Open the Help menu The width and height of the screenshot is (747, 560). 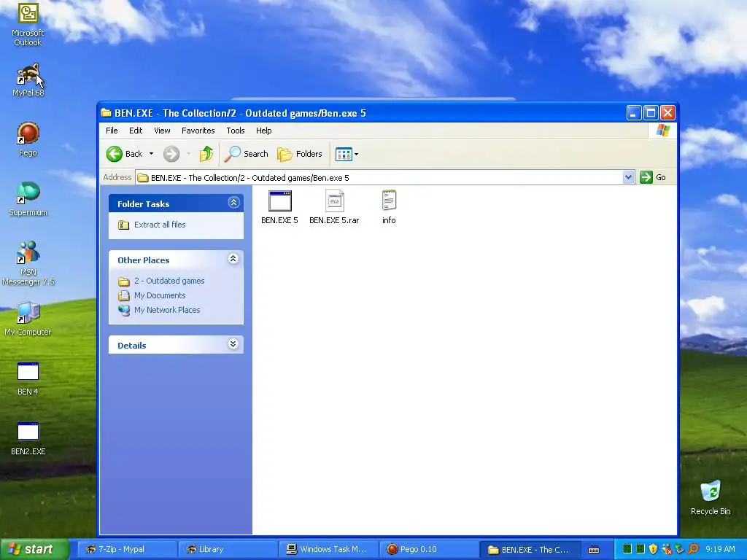pyautogui.click(x=263, y=131)
